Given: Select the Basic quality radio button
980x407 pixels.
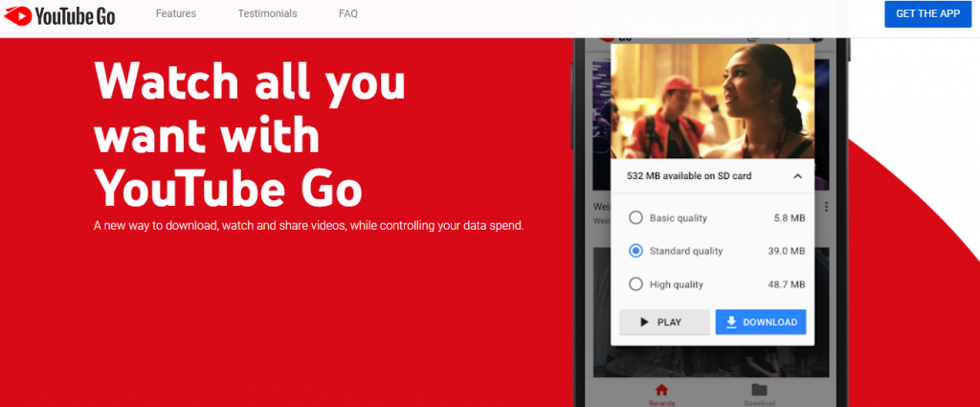Looking at the screenshot, I should click(635, 218).
